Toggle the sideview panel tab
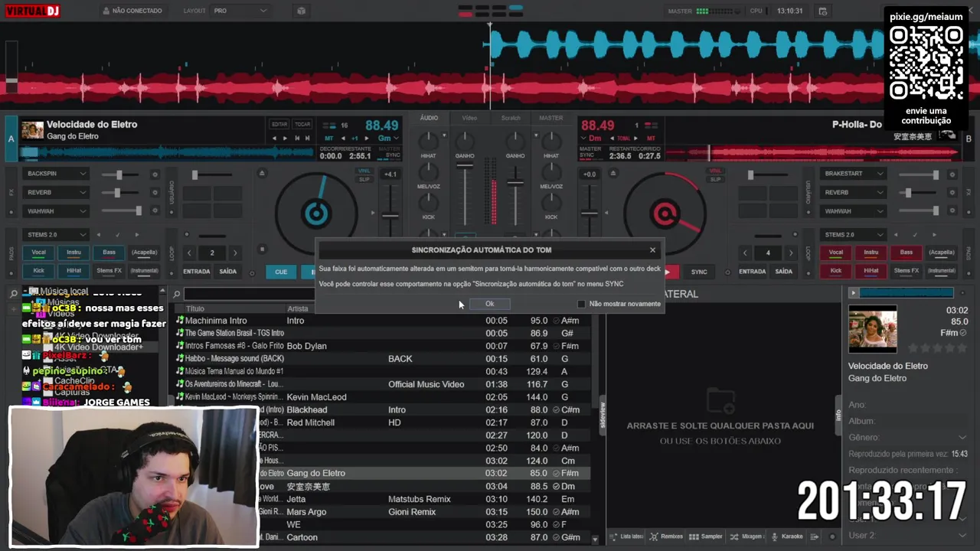 (602, 414)
